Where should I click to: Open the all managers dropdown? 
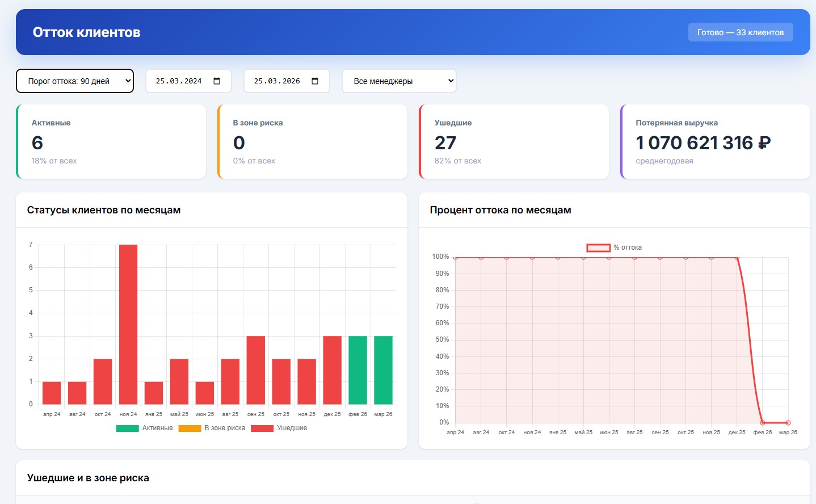pyautogui.click(x=399, y=81)
